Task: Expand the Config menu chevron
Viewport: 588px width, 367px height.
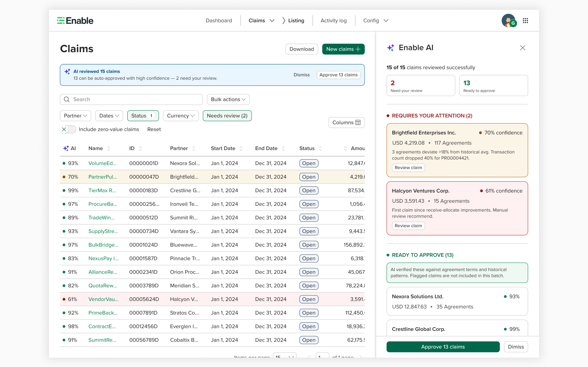Action: pos(386,21)
